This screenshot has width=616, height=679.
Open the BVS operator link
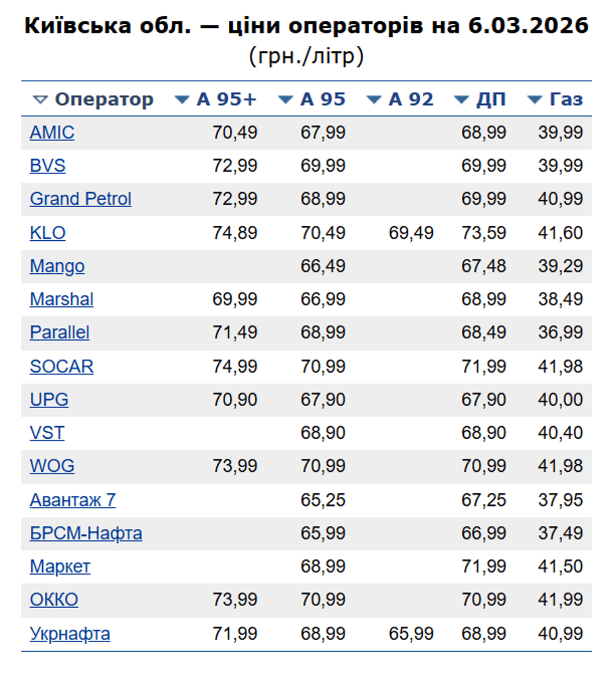click(x=48, y=166)
